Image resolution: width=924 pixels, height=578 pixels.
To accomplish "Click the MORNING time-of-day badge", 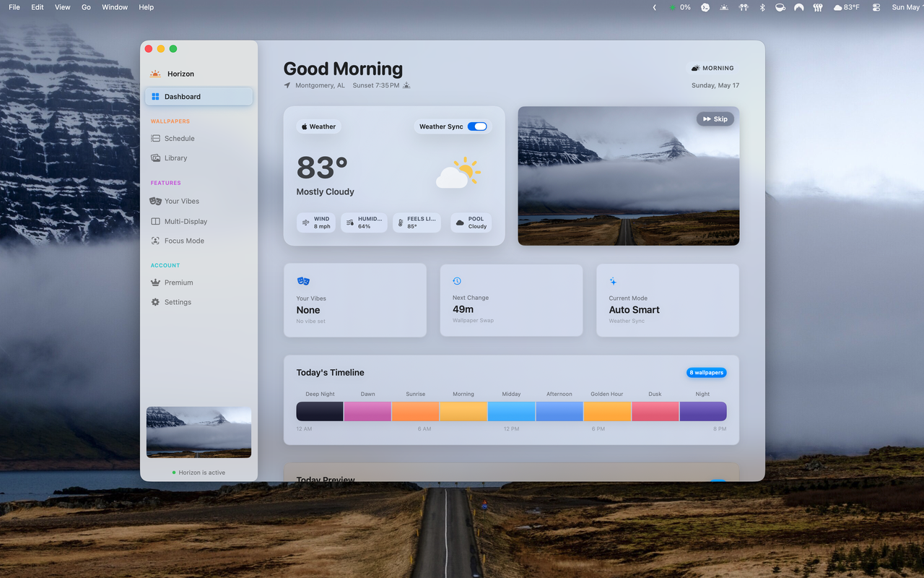I will click(712, 68).
